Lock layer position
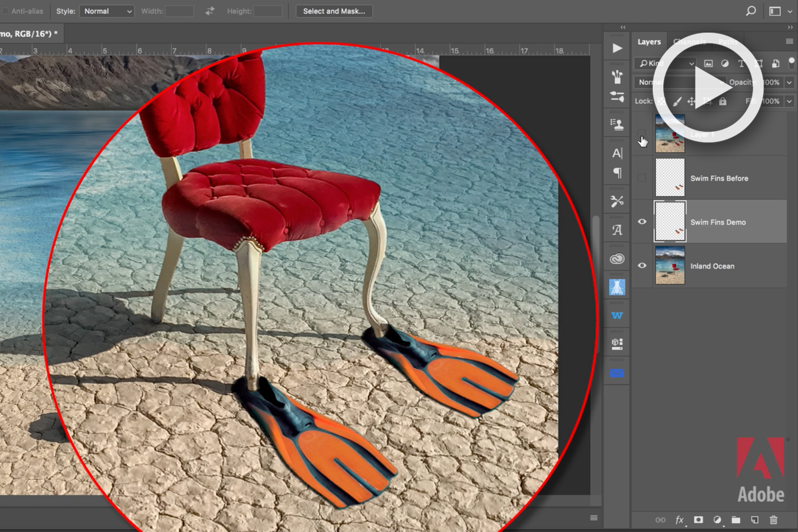 (691, 101)
